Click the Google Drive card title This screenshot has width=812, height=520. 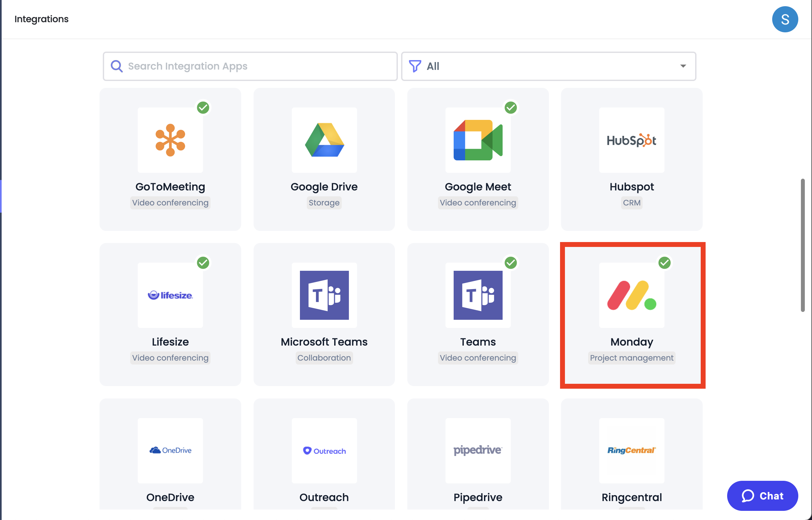coord(324,187)
